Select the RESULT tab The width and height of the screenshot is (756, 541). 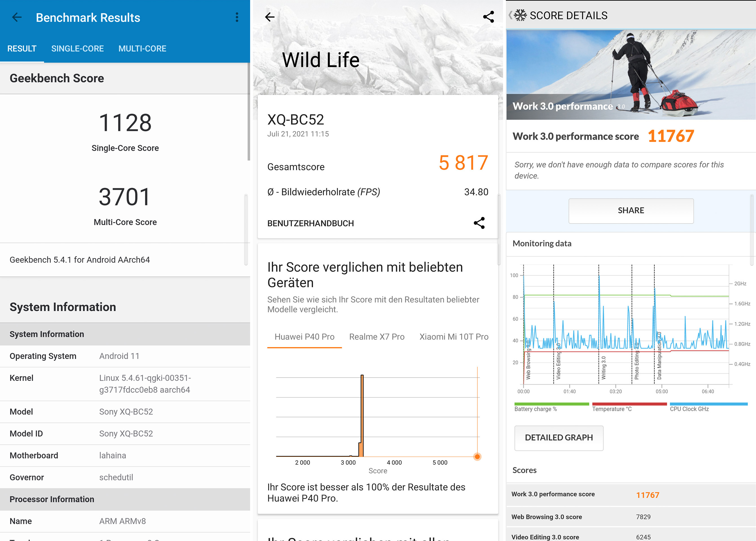click(22, 49)
